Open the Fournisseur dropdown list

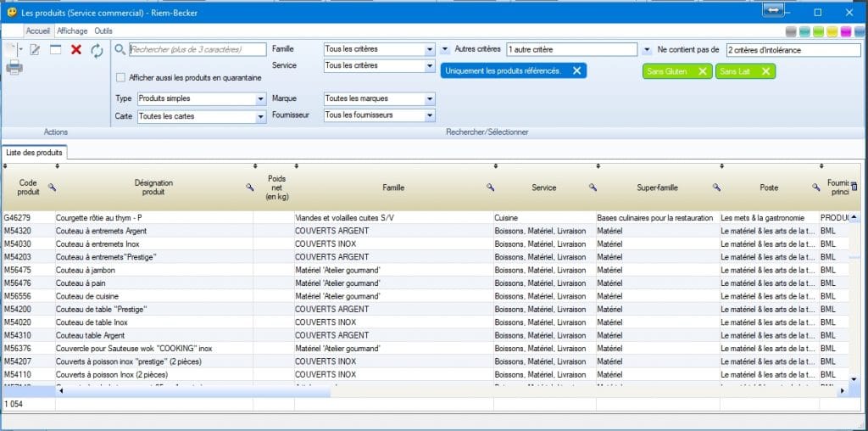coord(430,115)
